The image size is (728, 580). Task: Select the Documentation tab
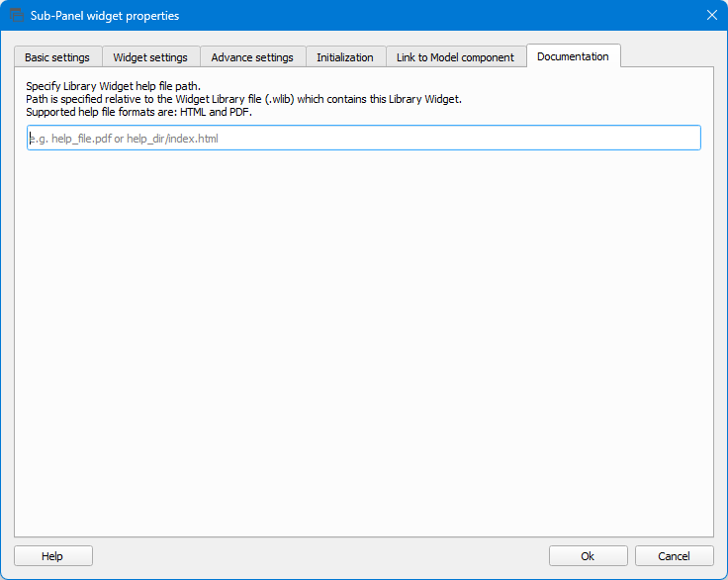click(x=573, y=56)
